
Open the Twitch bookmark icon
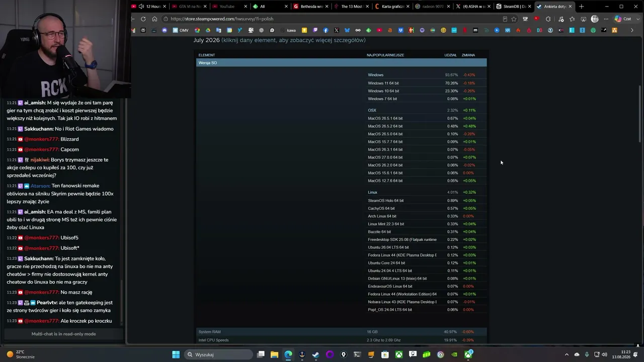tap(315, 30)
